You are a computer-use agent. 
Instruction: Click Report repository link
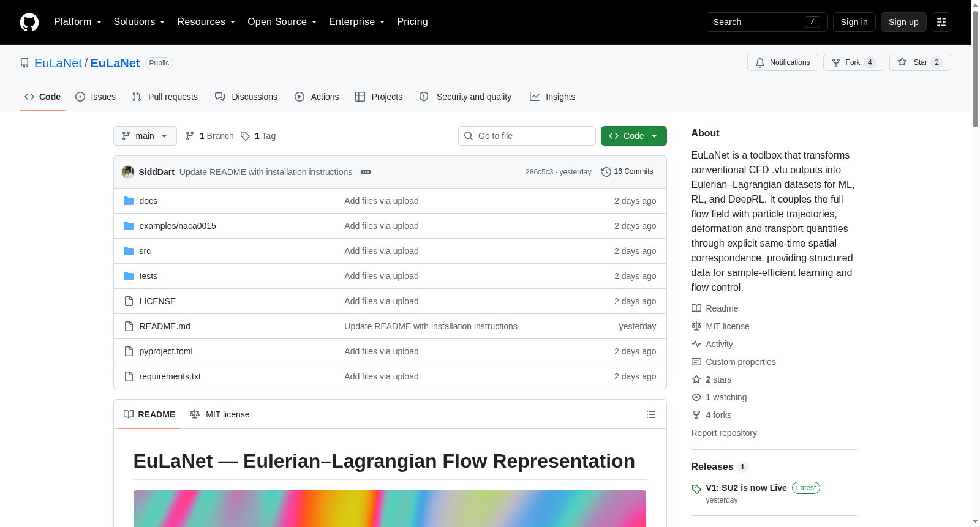724,433
